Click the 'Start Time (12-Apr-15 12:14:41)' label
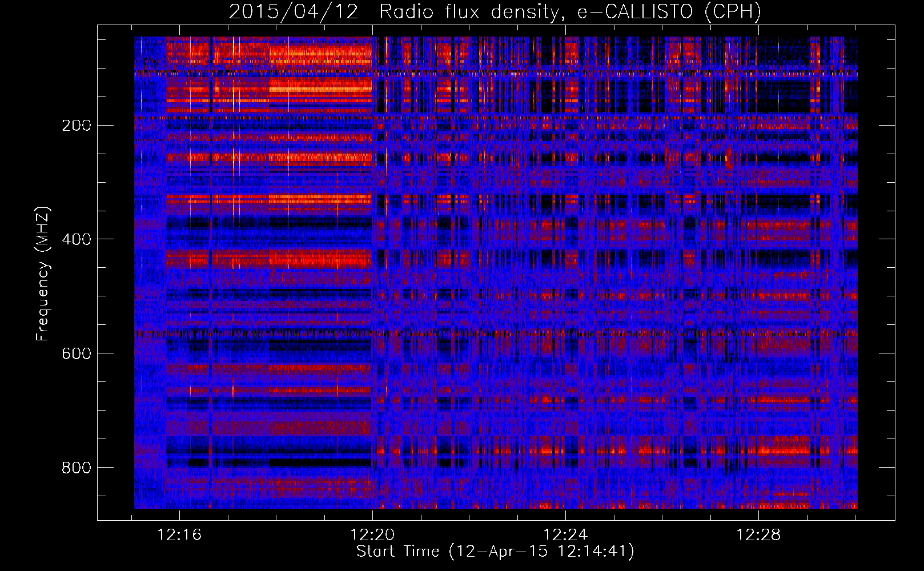Viewport: 924px width, 571px height. tap(495, 552)
